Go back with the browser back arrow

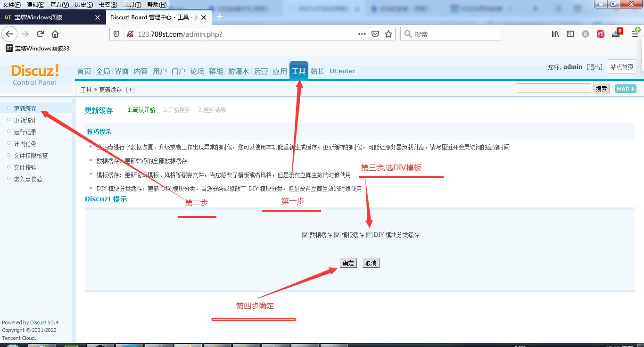[9, 34]
